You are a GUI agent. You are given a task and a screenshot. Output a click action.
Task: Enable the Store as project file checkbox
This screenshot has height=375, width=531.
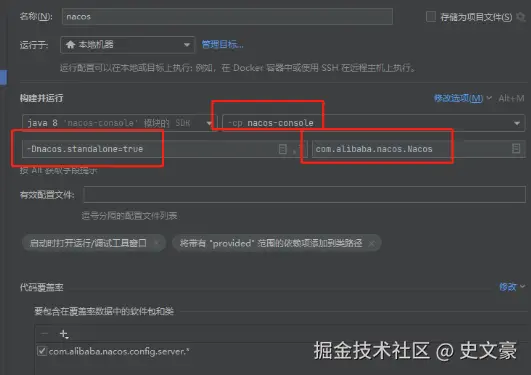tap(431, 17)
